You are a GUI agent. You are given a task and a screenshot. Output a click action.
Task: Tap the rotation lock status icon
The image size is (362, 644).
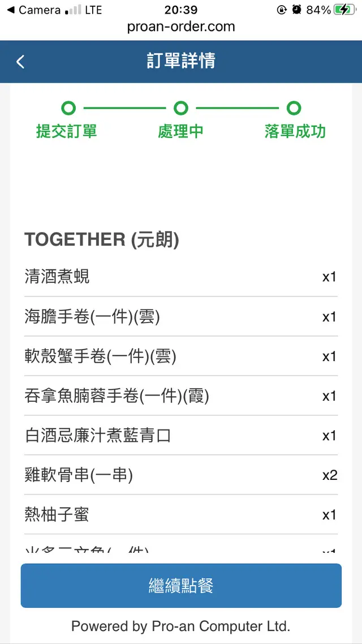[x=282, y=10]
